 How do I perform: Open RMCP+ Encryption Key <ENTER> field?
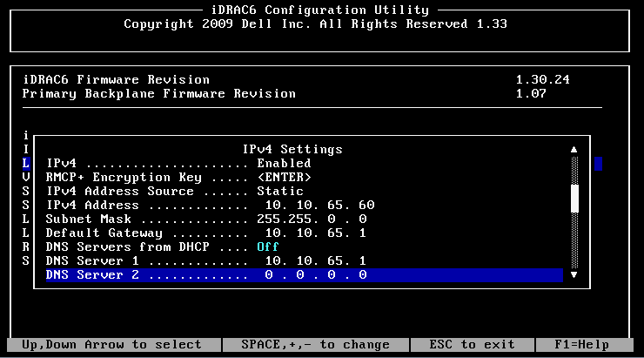pos(284,177)
